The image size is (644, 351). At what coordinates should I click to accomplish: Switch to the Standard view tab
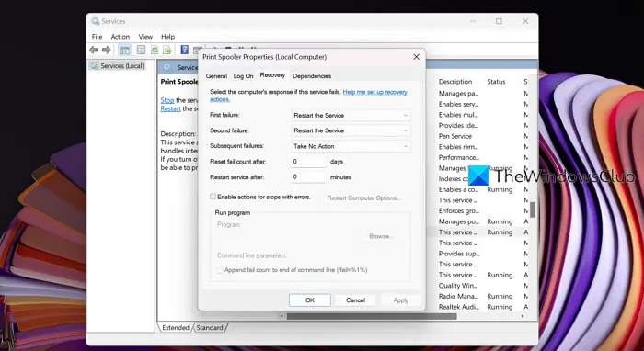(x=210, y=328)
